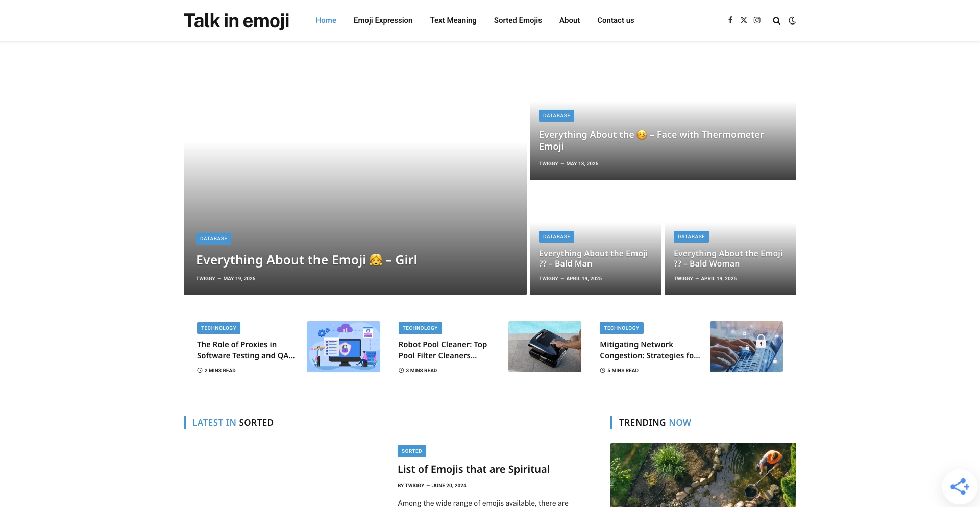Click the floating share icon
Viewport: 980px width, 507px height.
[x=961, y=486]
